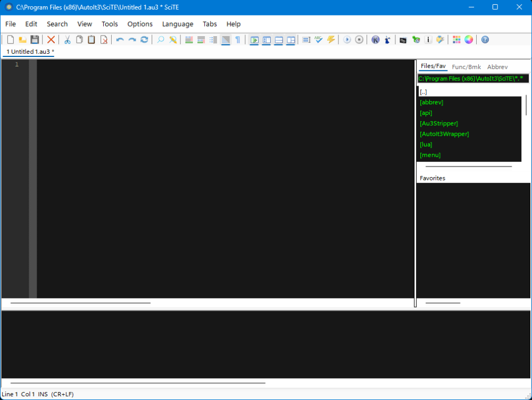532x400 pixels.
Task: Delete with the page-and-red-X icon
Action: pos(104,40)
